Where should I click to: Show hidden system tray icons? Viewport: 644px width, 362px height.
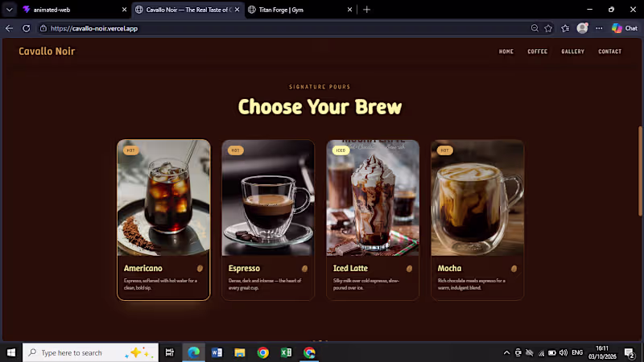507,352
